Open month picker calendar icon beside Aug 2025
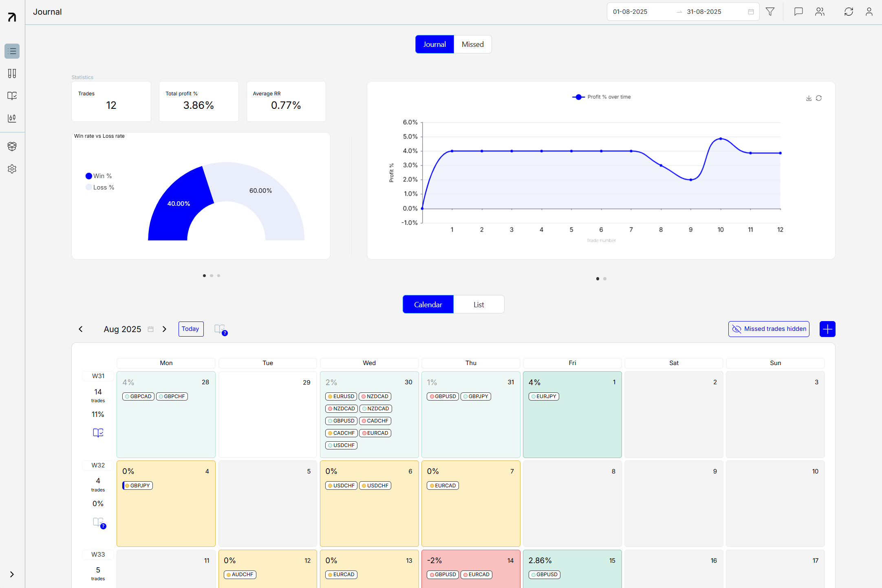 150,329
